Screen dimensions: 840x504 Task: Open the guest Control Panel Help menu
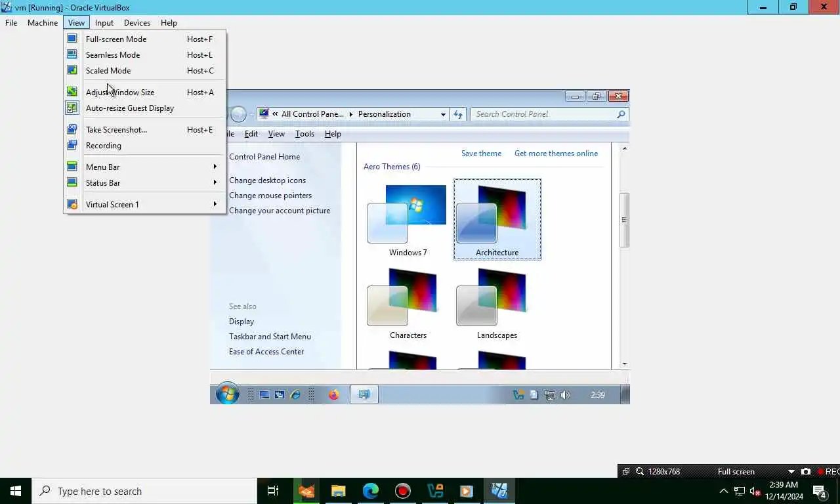point(333,133)
